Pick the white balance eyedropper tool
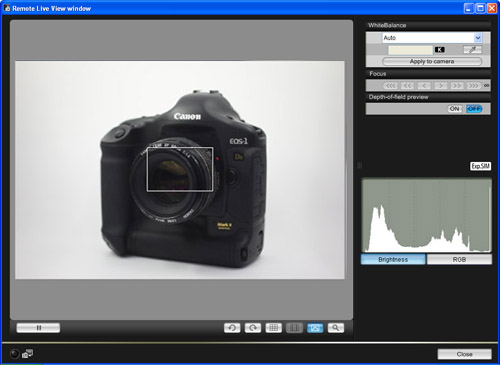 pyautogui.click(x=472, y=50)
